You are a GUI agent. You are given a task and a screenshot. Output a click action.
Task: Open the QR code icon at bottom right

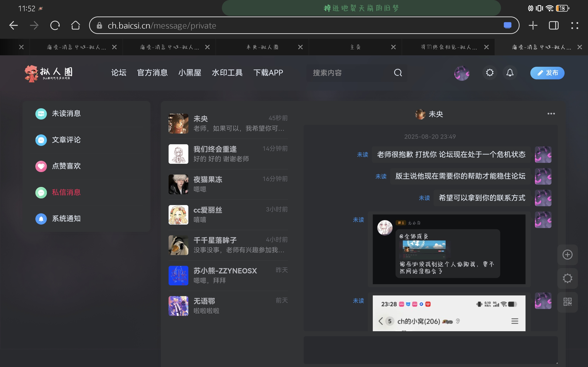(x=567, y=302)
